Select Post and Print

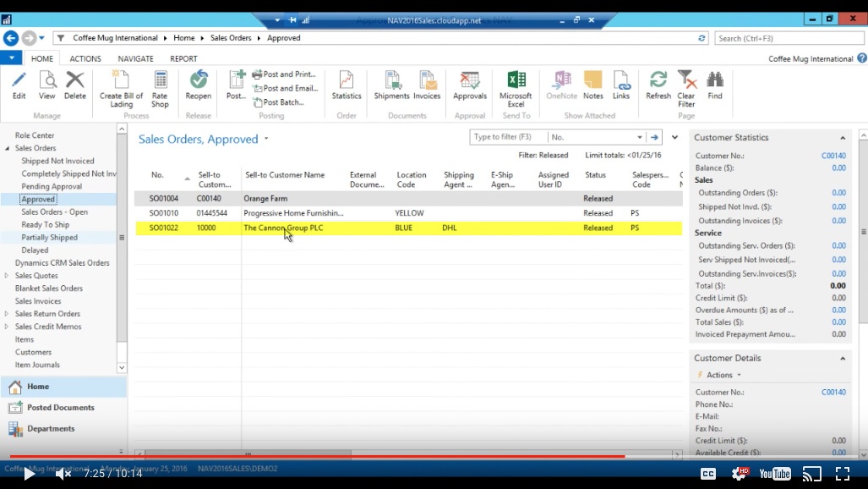[x=284, y=74]
